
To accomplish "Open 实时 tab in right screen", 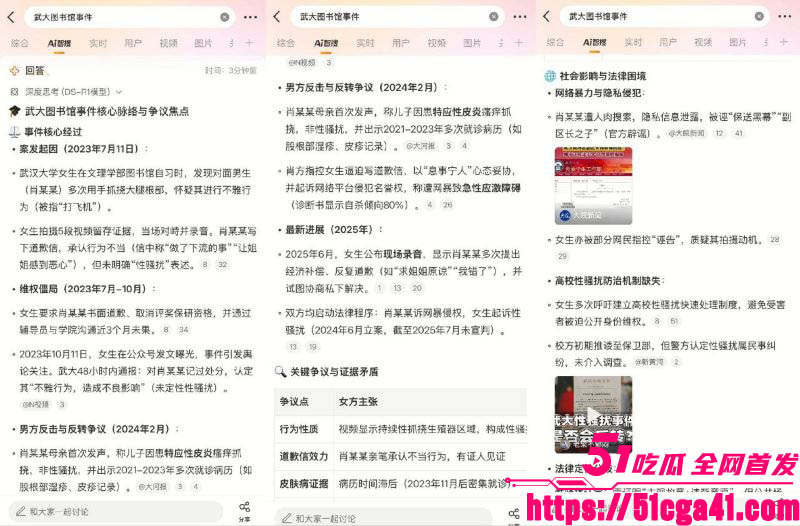I will click(x=633, y=42).
